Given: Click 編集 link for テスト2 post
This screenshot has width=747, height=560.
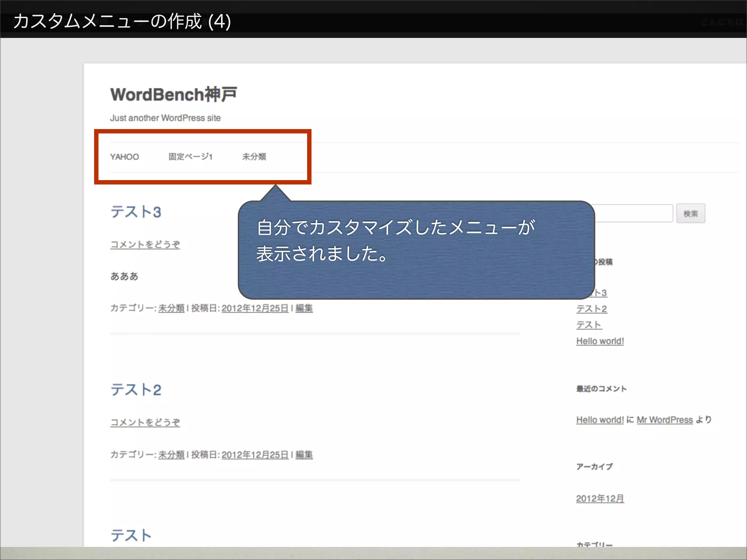Looking at the screenshot, I should 304,455.
